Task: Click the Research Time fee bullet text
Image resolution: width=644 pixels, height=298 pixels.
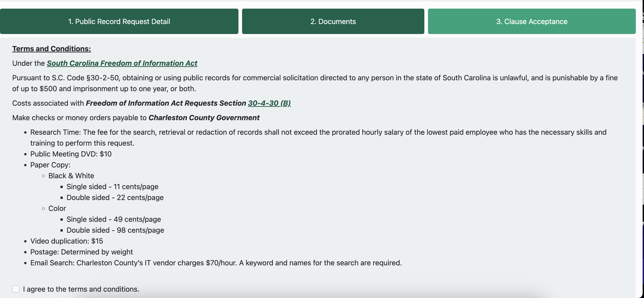Action: coord(318,137)
